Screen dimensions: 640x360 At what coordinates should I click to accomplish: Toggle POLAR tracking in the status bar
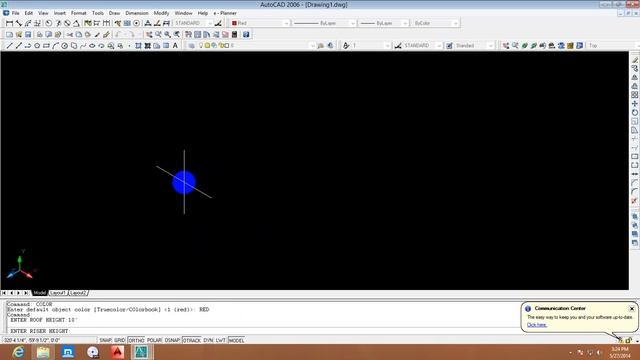point(154,340)
